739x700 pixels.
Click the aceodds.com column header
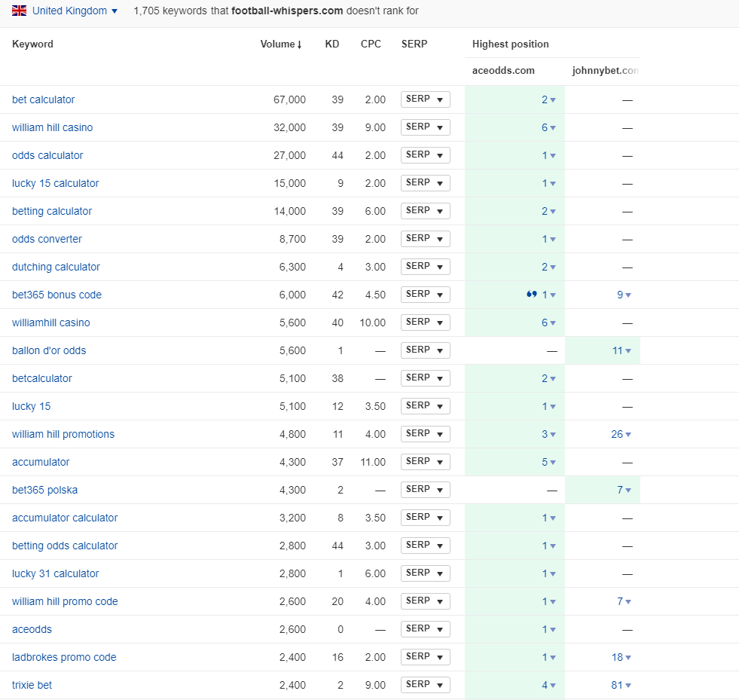pyautogui.click(x=503, y=71)
